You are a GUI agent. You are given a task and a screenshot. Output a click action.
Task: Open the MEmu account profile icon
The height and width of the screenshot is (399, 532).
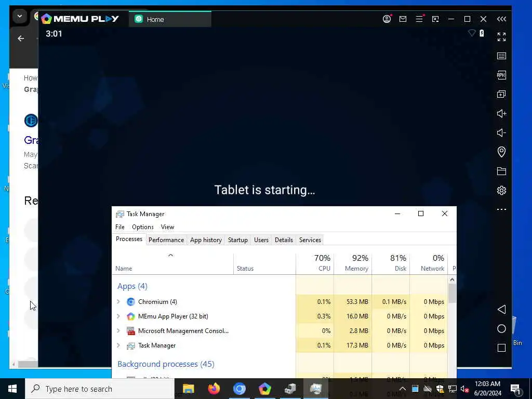coord(387,19)
